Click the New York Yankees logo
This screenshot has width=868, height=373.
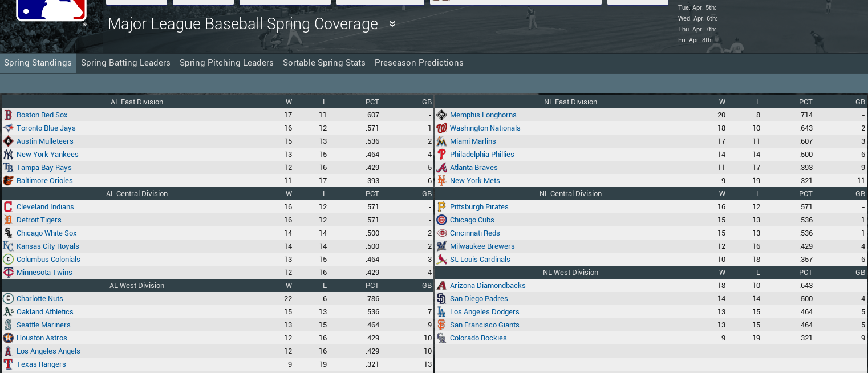8,155
